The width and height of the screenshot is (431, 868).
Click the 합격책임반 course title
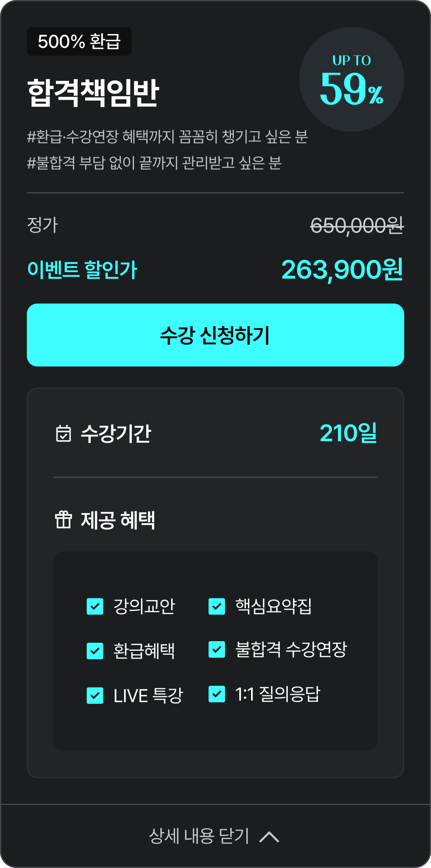(x=93, y=93)
